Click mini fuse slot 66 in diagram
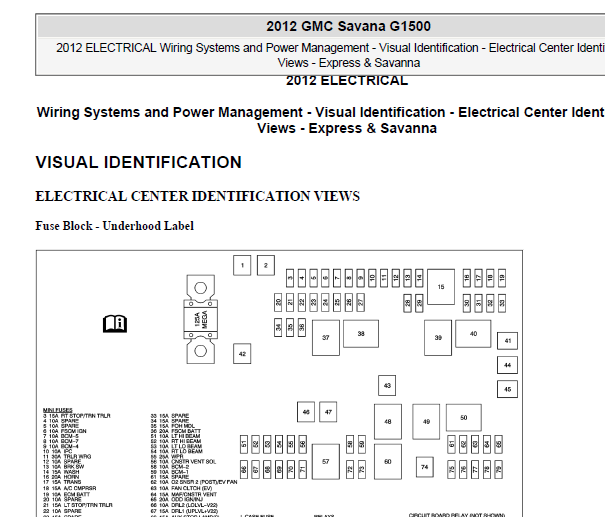Screen dimensions: 605x517 pos(244,470)
